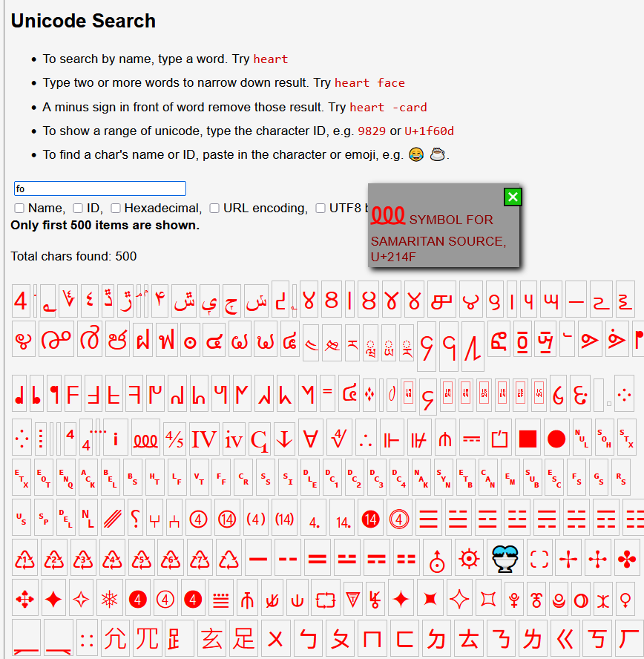Select the sun with rays character

[469, 559]
